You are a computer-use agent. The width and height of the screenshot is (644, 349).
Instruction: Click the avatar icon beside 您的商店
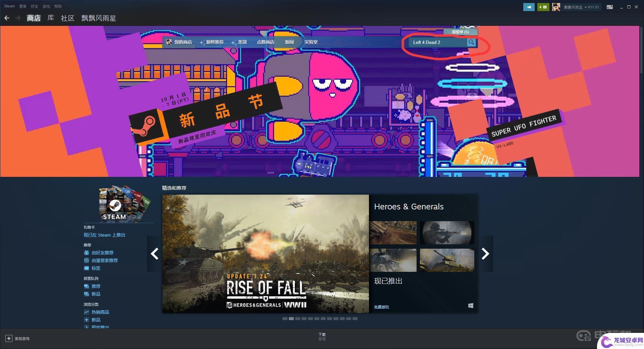point(169,42)
